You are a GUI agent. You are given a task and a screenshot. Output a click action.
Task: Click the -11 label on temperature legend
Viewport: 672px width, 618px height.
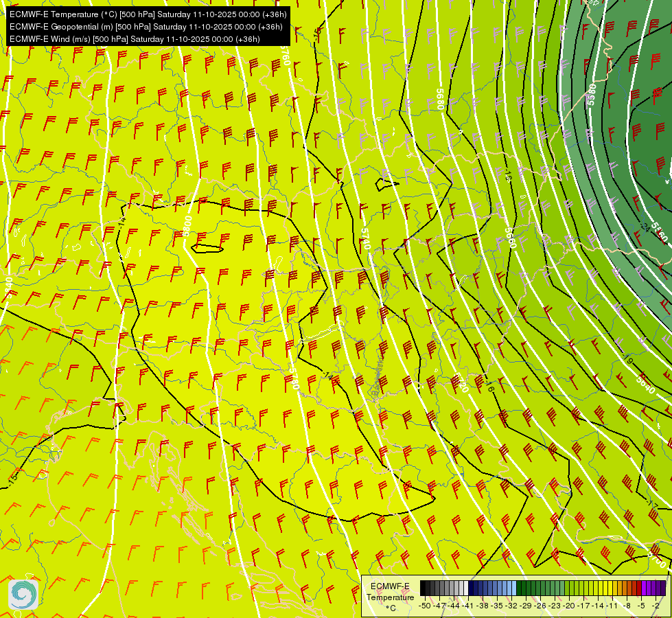point(612,606)
